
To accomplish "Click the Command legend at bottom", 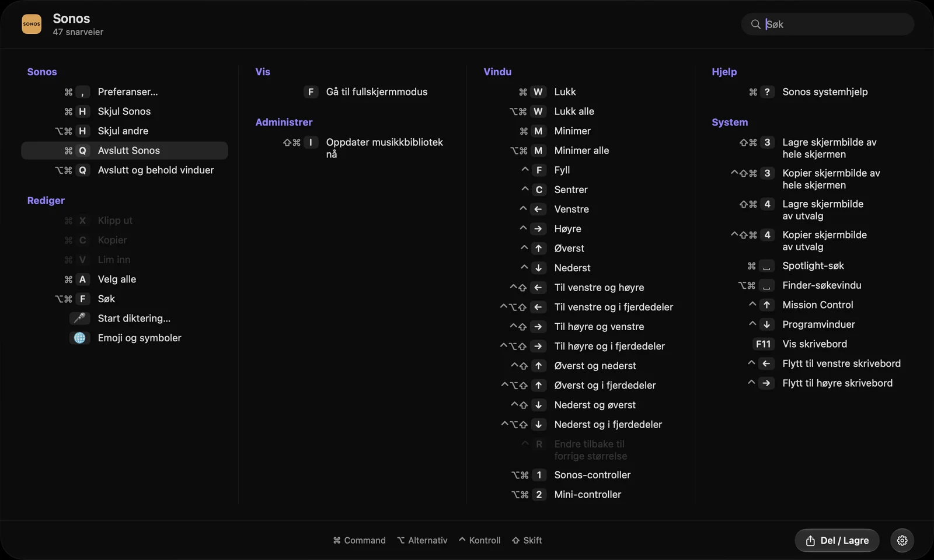I will 359,540.
